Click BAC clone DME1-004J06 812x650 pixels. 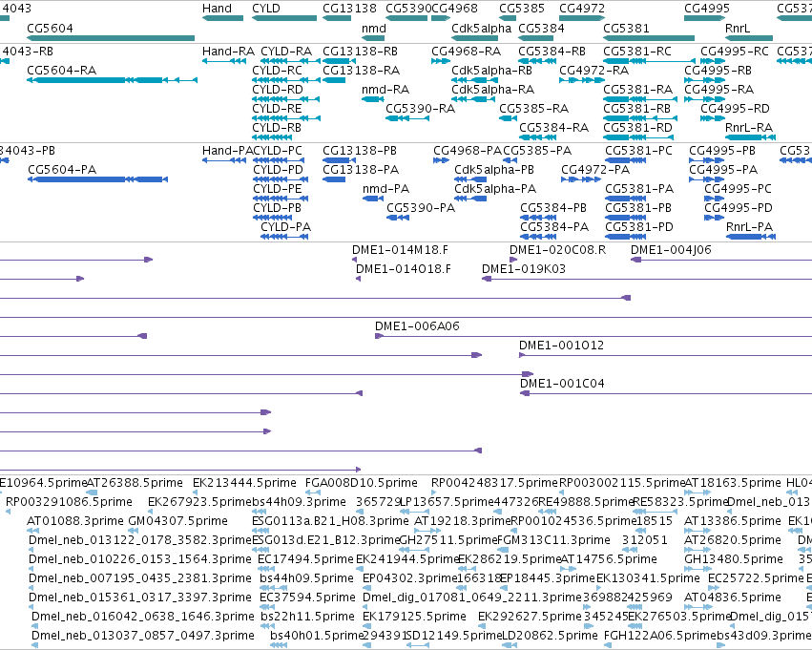click(671, 250)
